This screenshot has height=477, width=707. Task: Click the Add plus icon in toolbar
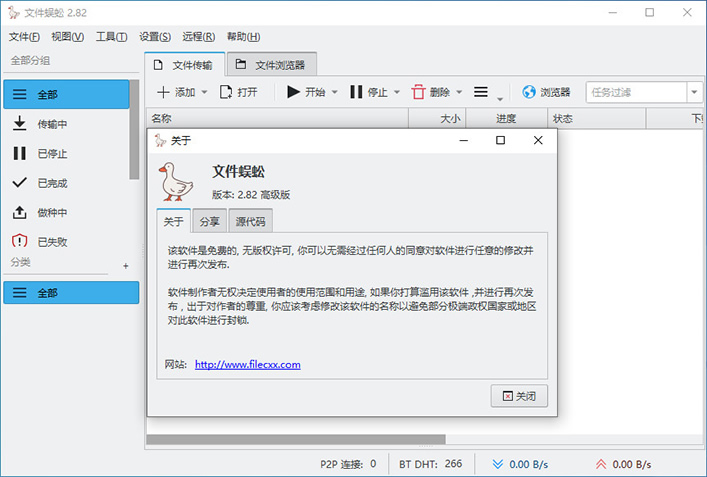click(x=163, y=92)
